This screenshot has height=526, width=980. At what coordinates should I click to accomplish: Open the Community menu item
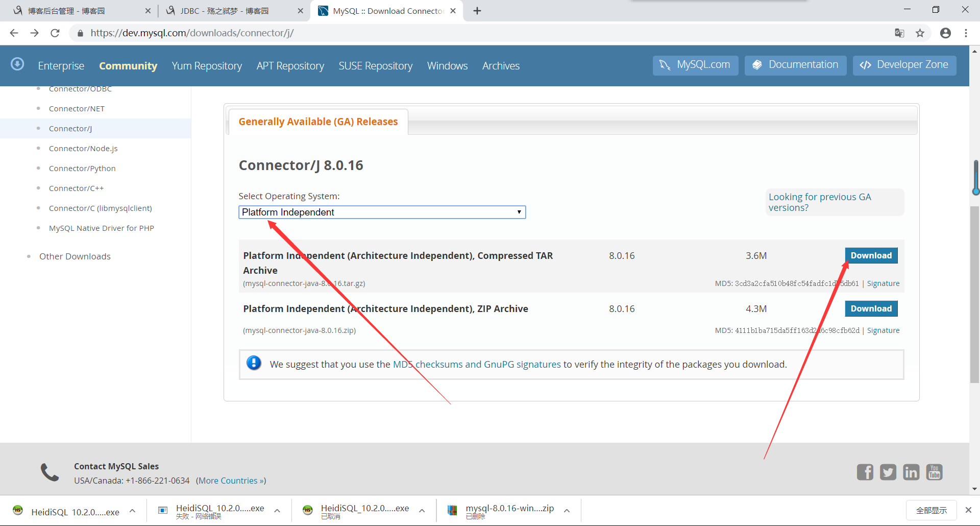128,66
